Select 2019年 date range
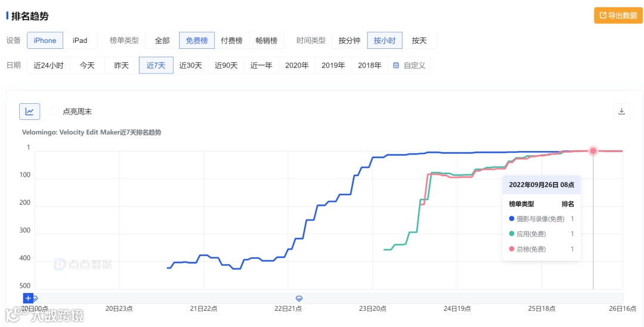644x327 pixels. click(333, 65)
